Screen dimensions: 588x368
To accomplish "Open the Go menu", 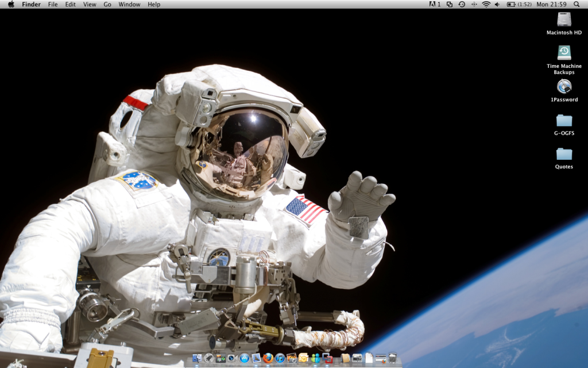I will coord(107,5).
